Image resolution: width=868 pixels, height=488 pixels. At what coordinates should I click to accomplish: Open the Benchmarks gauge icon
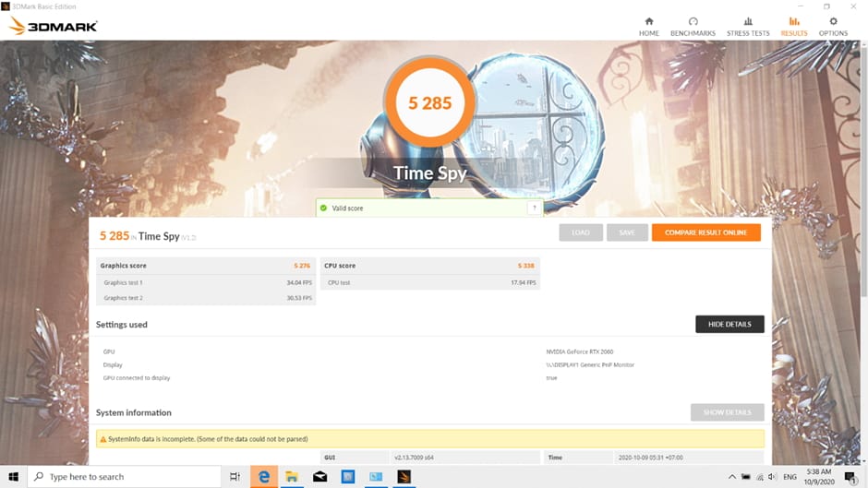[693, 21]
